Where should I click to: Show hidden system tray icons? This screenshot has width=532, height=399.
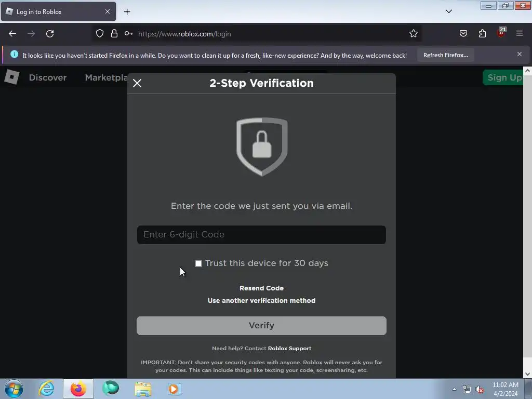tap(454, 389)
